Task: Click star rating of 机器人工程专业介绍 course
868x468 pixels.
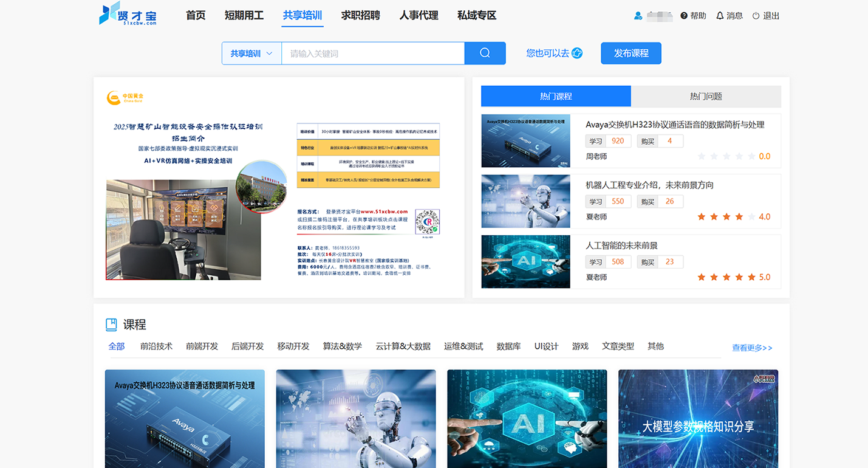Action: click(x=726, y=216)
